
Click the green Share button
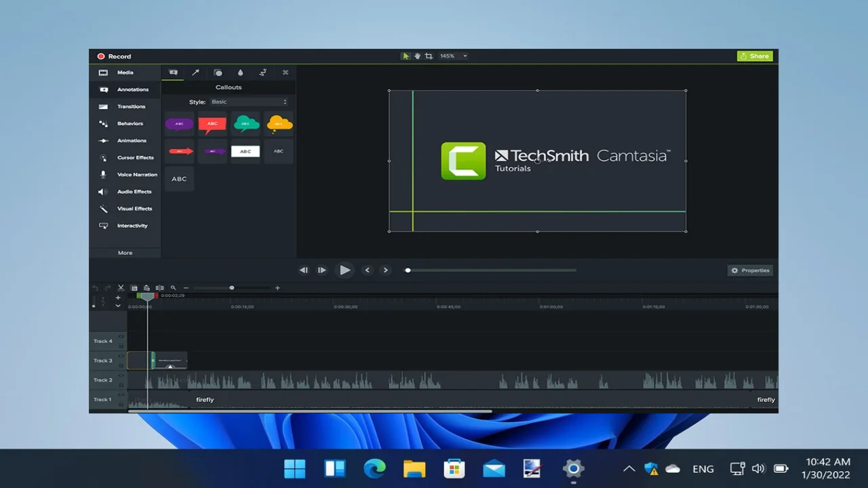point(755,56)
